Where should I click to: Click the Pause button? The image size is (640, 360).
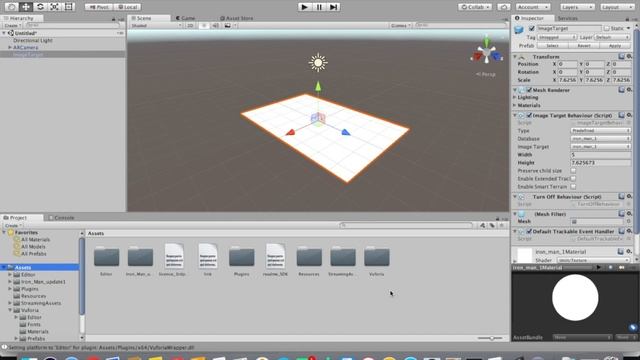click(x=319, y=7)
